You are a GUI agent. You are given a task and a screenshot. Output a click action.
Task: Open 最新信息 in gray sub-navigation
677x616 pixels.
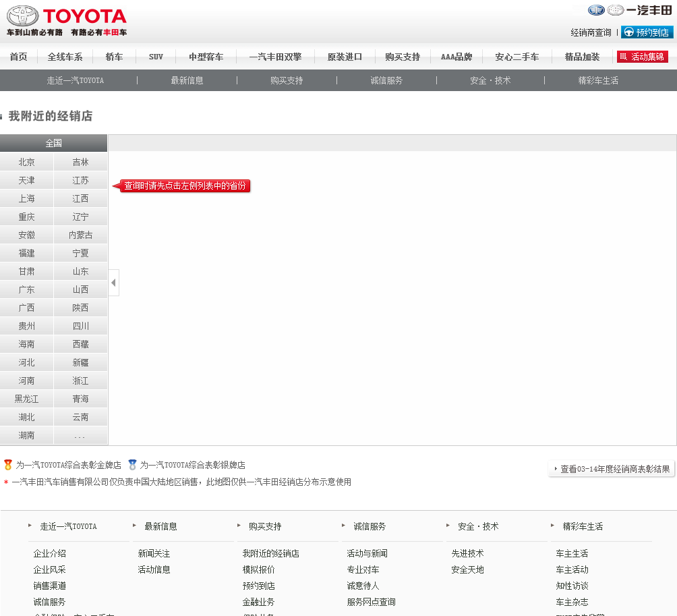click(187, 80)
